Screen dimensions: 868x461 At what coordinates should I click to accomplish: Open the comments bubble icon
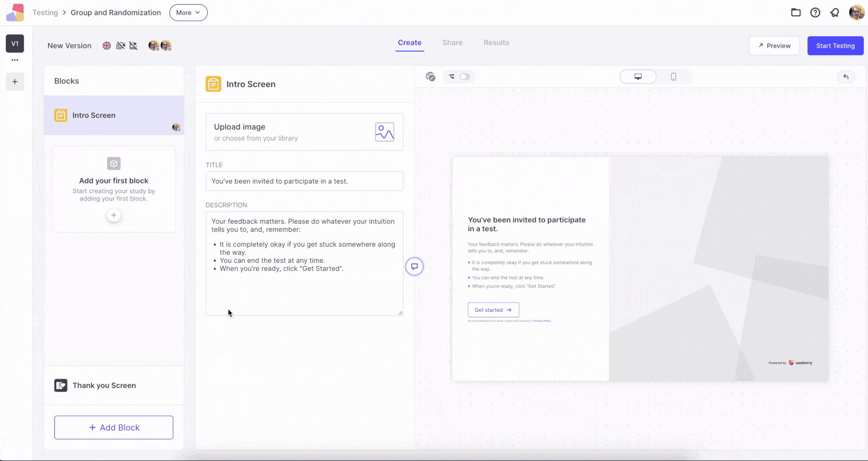point(415,267)
